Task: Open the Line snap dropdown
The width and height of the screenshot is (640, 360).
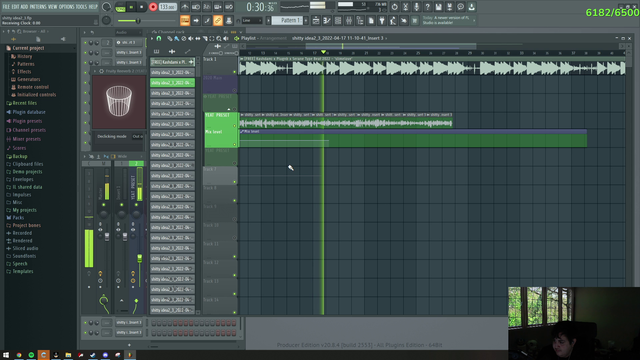Action: [x=251, y=20]
